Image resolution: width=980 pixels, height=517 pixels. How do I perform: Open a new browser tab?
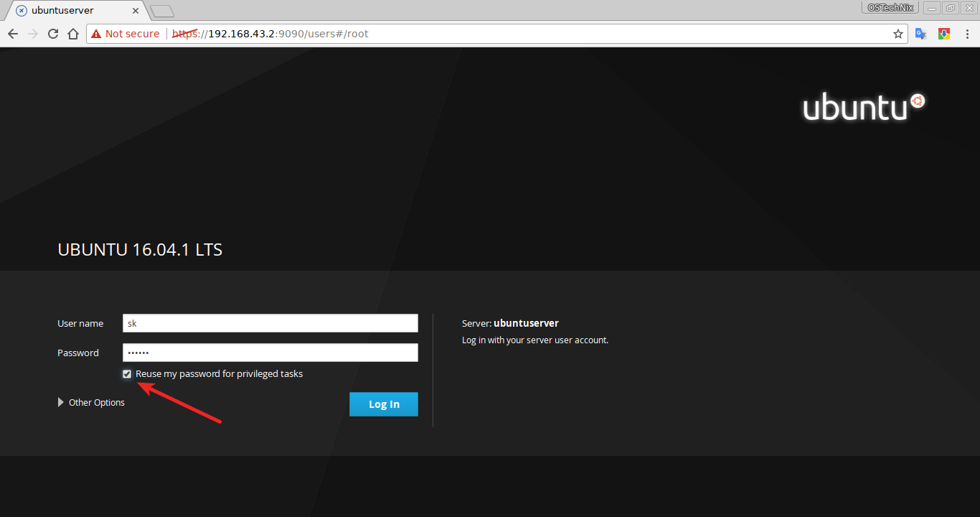point(163,11)
